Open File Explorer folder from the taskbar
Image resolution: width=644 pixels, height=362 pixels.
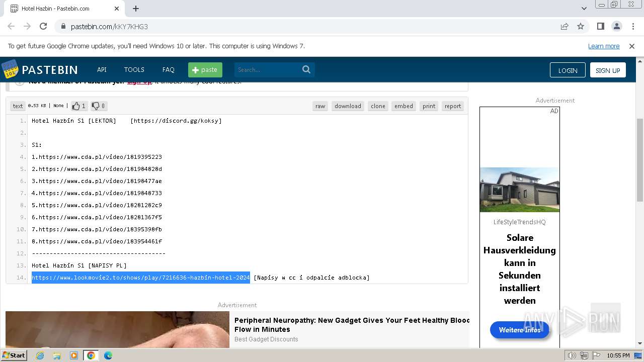[57, 355]
